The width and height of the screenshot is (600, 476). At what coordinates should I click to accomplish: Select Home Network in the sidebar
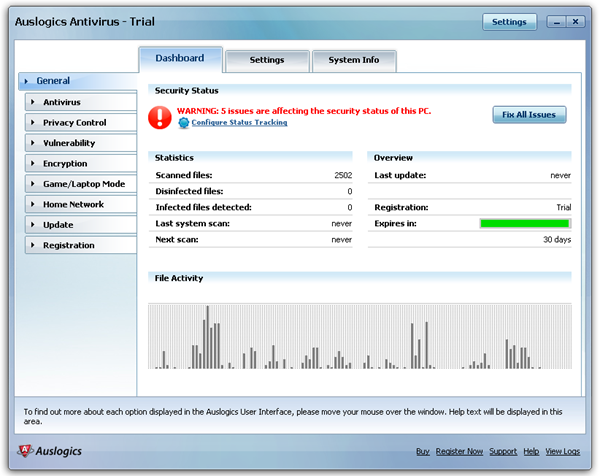point(81,205)
